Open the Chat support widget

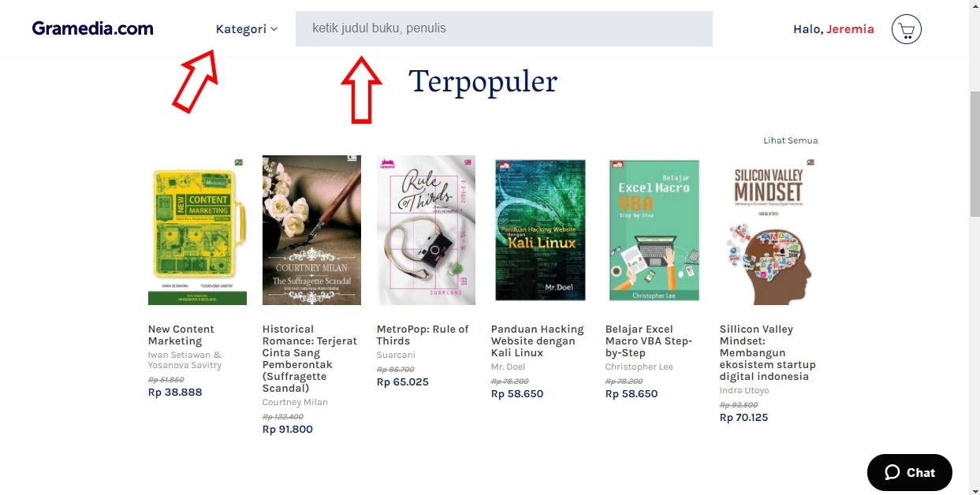click(910, 472)
